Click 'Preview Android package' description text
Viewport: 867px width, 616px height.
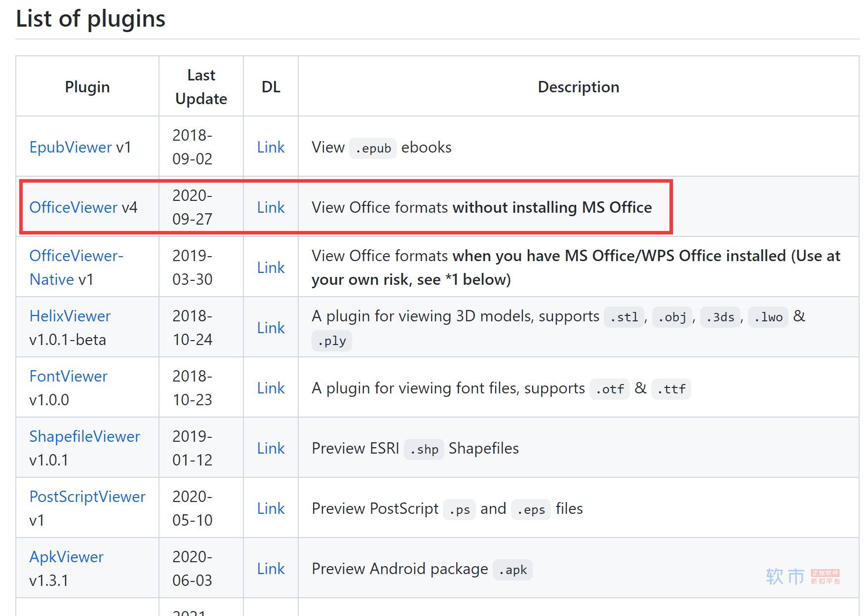click(x=400, y=569)
